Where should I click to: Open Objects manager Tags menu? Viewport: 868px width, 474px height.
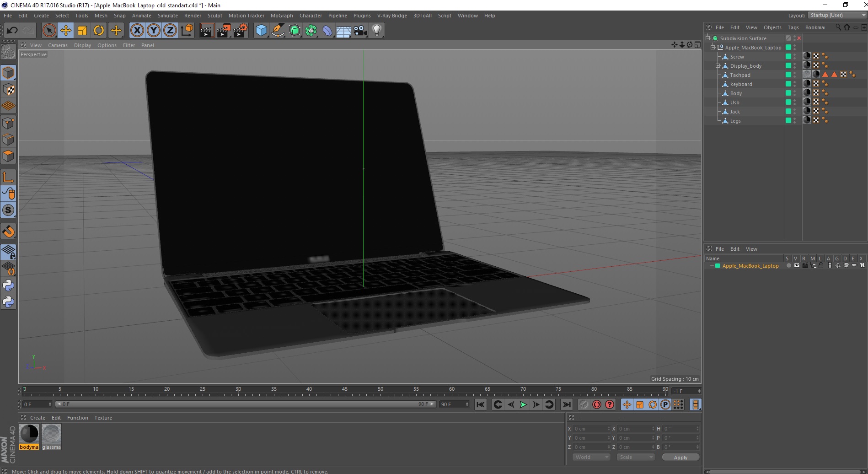click(793, 27)
